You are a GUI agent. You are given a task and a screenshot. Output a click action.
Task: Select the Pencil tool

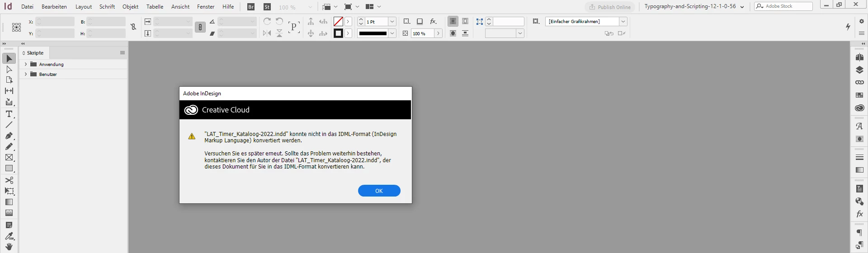click(9, 146)
